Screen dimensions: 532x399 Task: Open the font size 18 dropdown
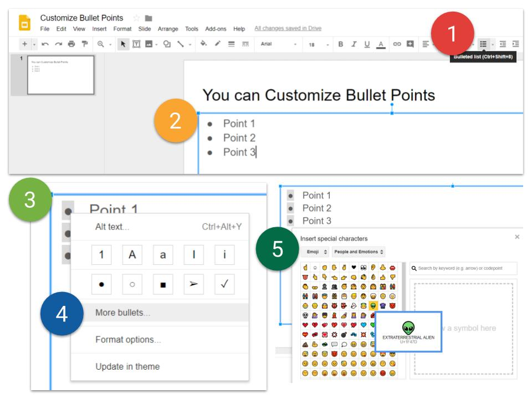(x=319, y=44)
